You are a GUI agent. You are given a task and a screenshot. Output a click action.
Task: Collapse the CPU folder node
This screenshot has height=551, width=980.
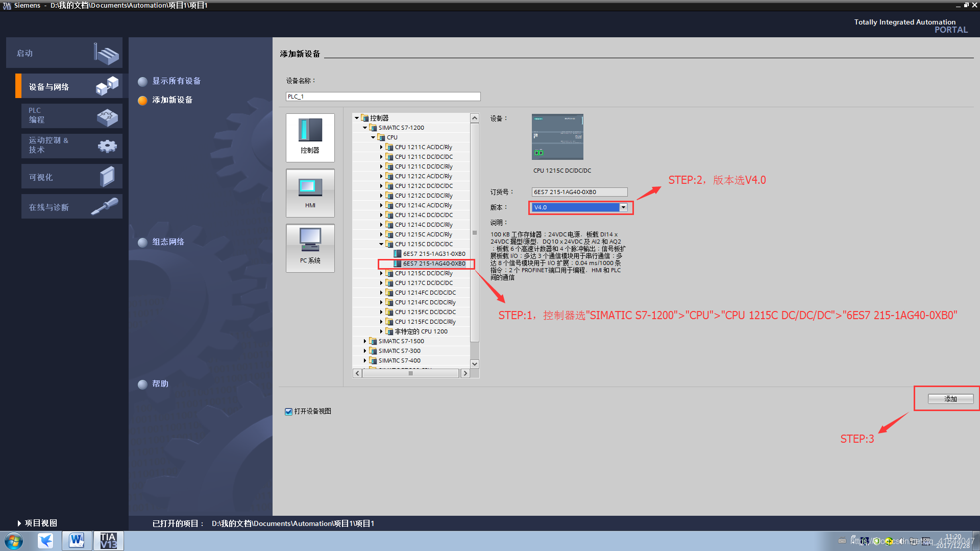click(373, 137)
